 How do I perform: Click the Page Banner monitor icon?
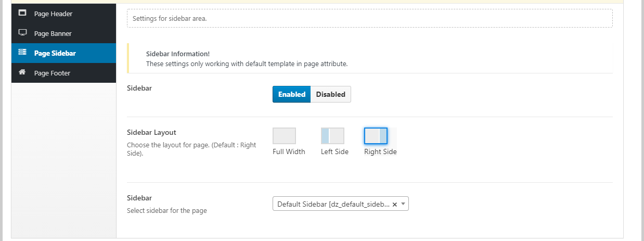[22, 33]
